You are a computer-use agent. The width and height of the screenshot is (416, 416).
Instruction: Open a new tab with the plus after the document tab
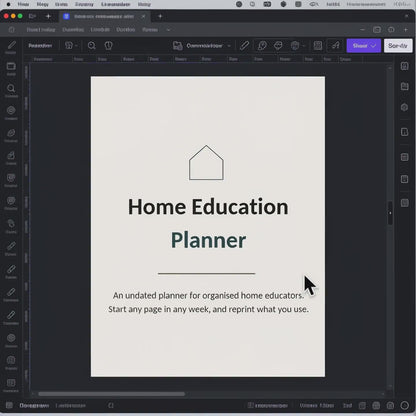pos(160,16)
